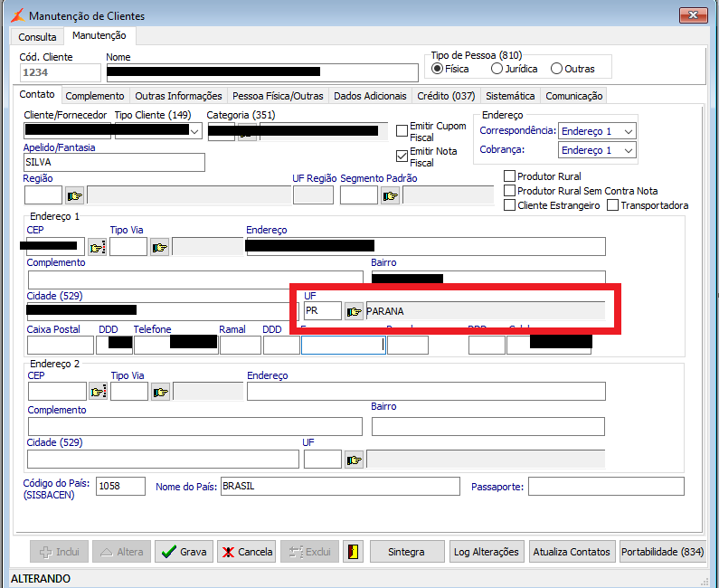Image resolution: width=719 pixels, height=588 pixels.
Task: Open Tipo Via lookup in Endereço 1
Action: coord(159,247)
